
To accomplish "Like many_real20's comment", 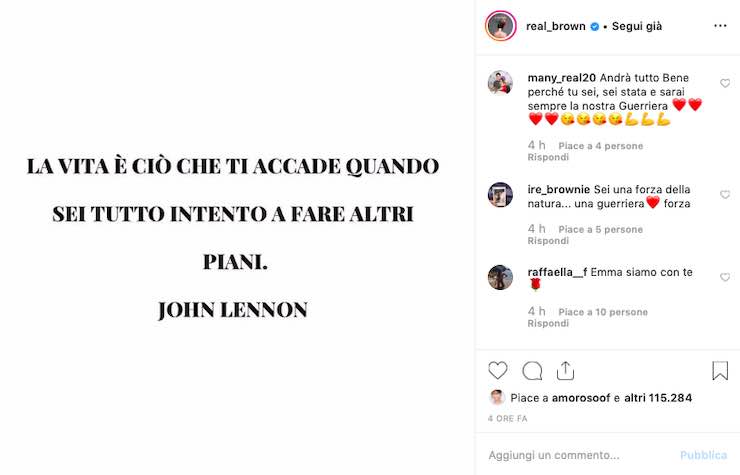I will point(725,83).
